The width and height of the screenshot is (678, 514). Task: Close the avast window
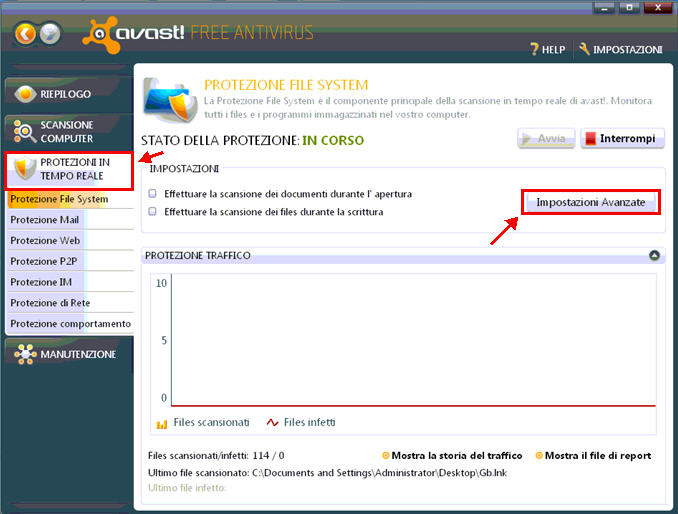658,7
